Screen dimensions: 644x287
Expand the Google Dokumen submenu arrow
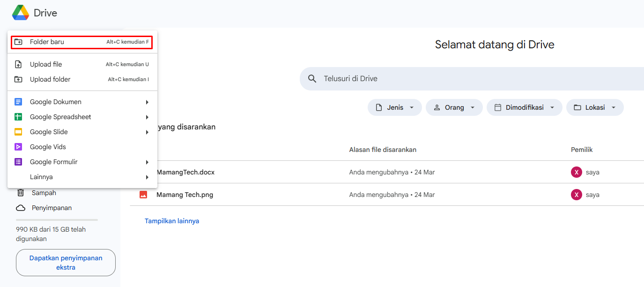147,102
